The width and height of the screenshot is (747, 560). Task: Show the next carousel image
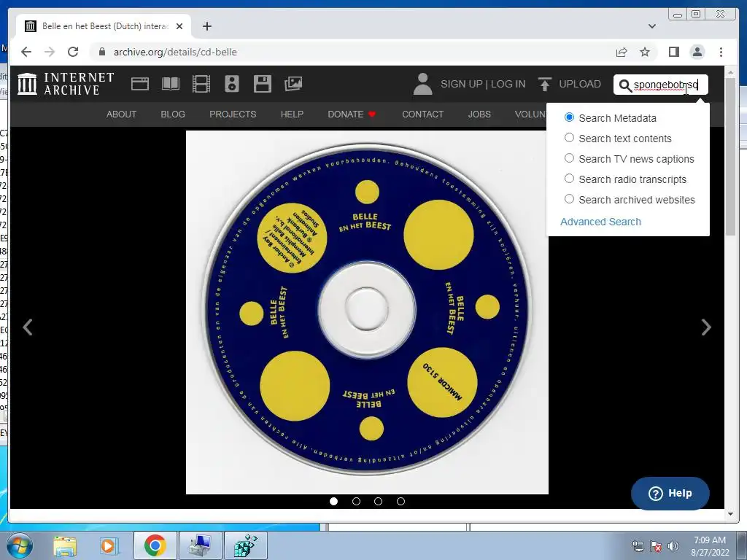point(706,327)
